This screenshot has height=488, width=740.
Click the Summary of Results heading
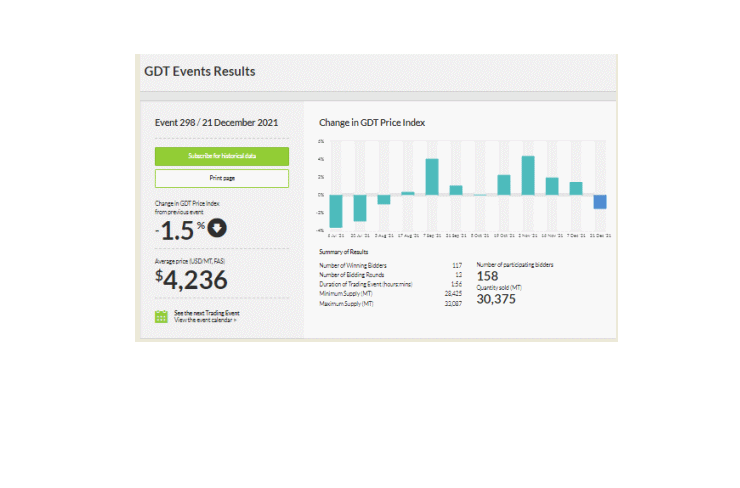pyautogui.click(x=344, y=252)
